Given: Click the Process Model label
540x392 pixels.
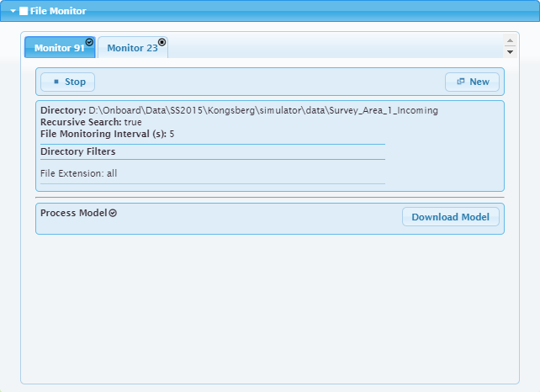Looking at the screenshot, I should 74,213.
